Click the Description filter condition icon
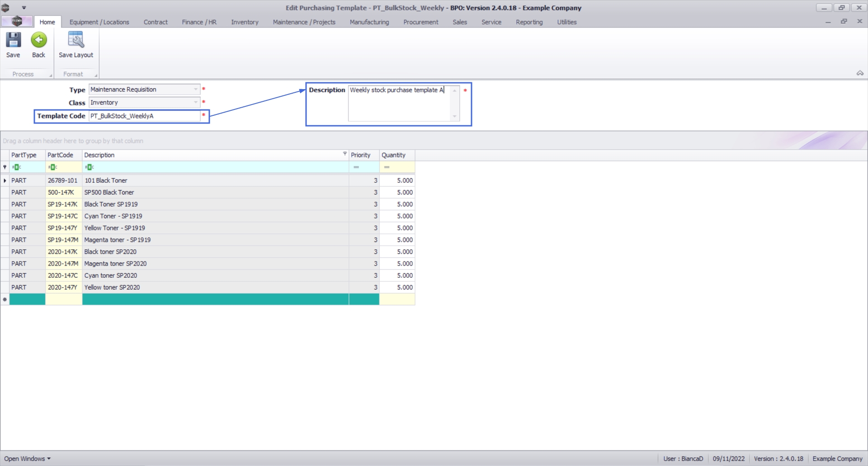Viewport: 868px width, 466px height. tap(89, 167)
